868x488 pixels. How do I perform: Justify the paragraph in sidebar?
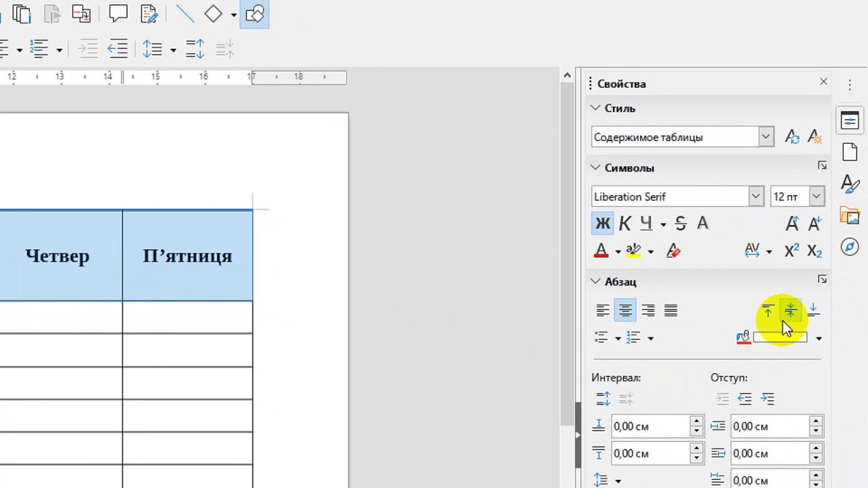point(671,310)
